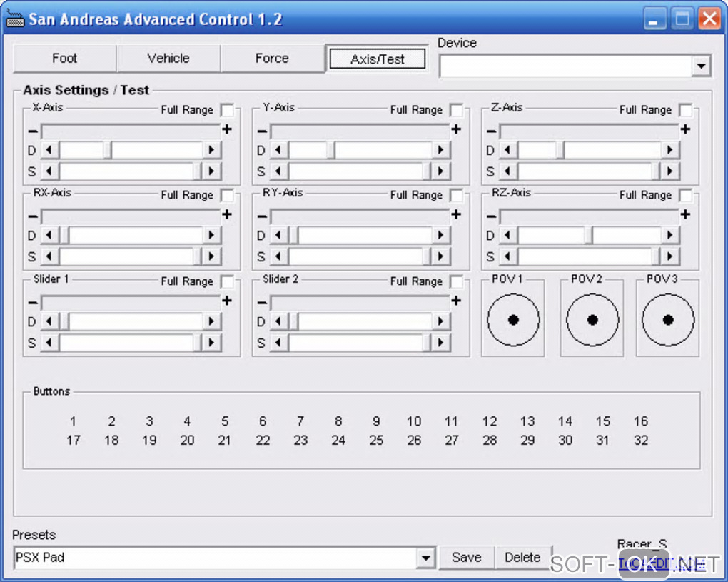Screen dimensions: 728x582
Task: Click X-Axis D scrollbar left arrow
Action: coord(49,150)
